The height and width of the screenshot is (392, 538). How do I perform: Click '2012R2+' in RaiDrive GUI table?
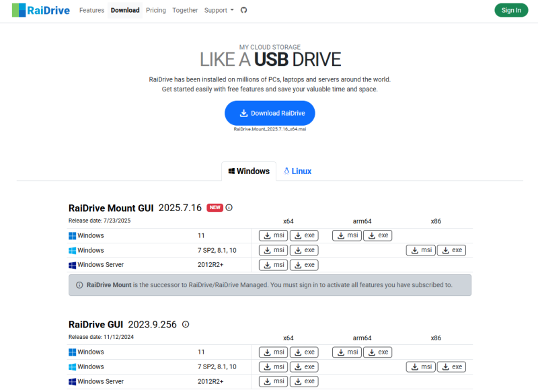(x=210, y=381)
